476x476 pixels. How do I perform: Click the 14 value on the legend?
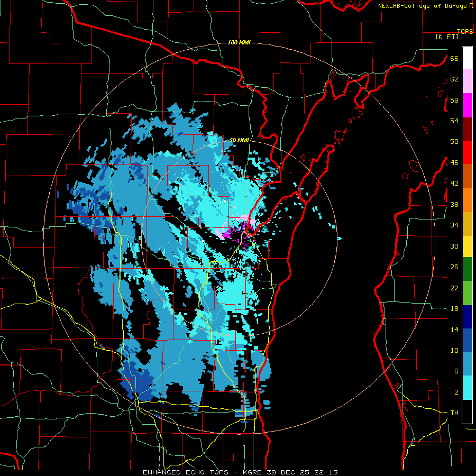454,329
